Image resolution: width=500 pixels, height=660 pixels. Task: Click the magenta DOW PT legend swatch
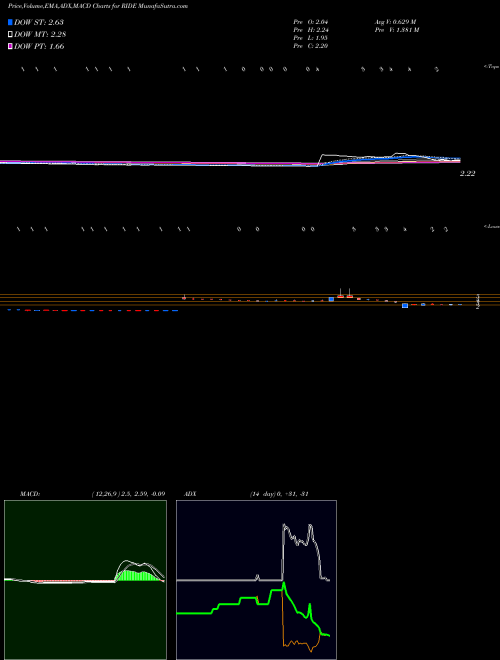(10, 47)
